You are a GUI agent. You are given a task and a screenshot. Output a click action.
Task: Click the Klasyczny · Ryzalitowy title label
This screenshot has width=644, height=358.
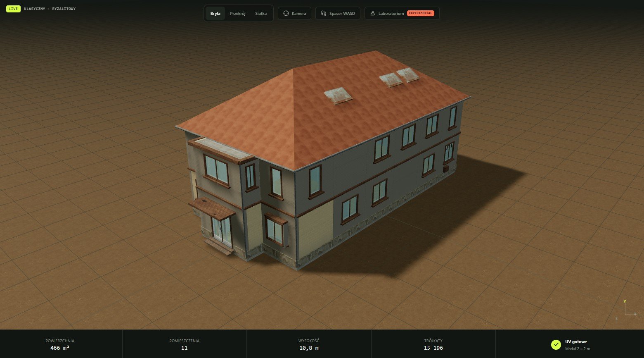point(50,9)
